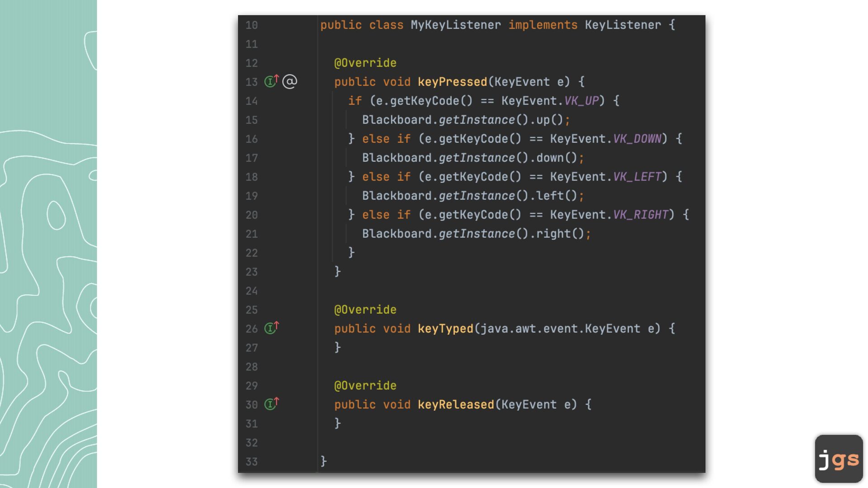This screenshot has width=868, height=488.
Task: Click the implements gutter icon on line 13
Action: pos(271,81)
